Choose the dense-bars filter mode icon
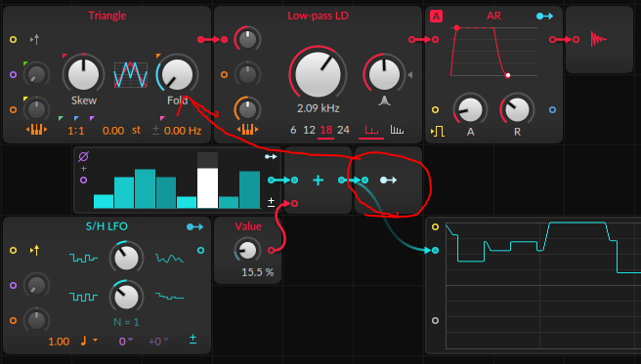This screenshot has height=364, width=641. coord(397,130)
